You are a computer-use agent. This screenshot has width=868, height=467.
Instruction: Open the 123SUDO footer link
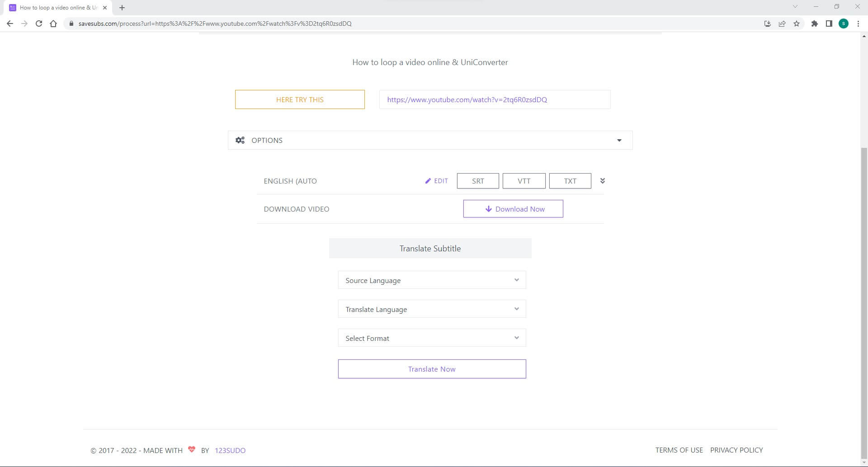click(x=230, y=450)
